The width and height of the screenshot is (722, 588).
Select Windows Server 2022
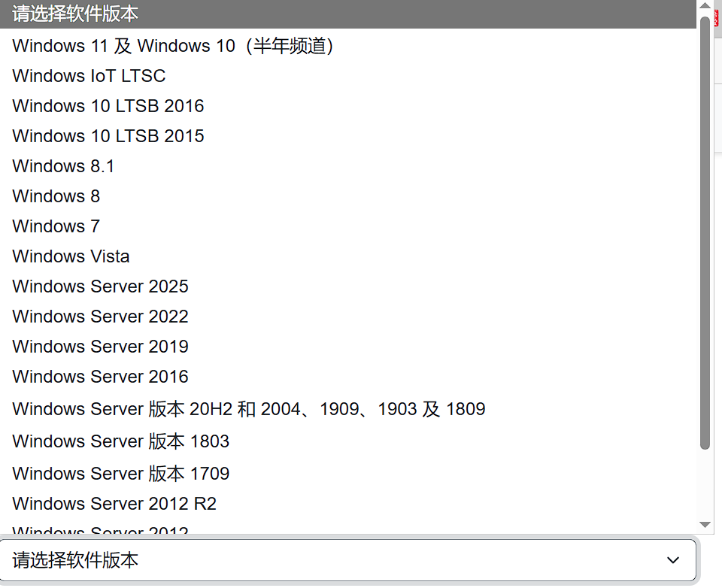(x=348, y=317)
